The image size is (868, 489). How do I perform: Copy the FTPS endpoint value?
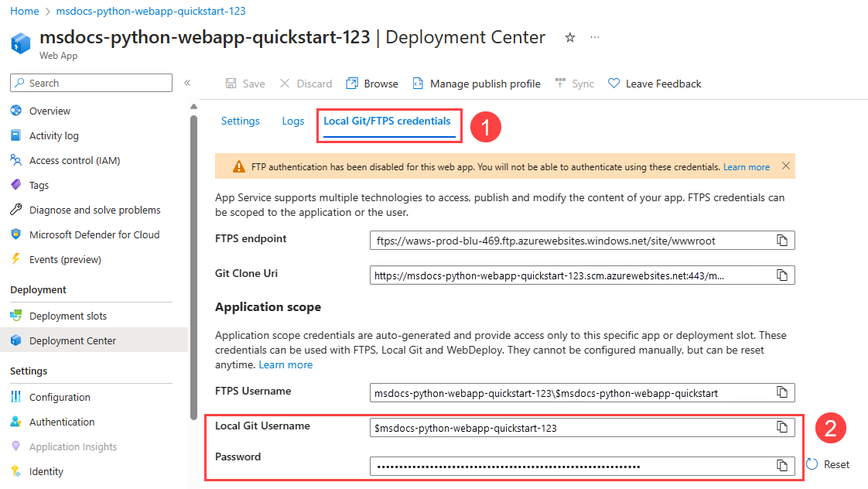[782, 241]
